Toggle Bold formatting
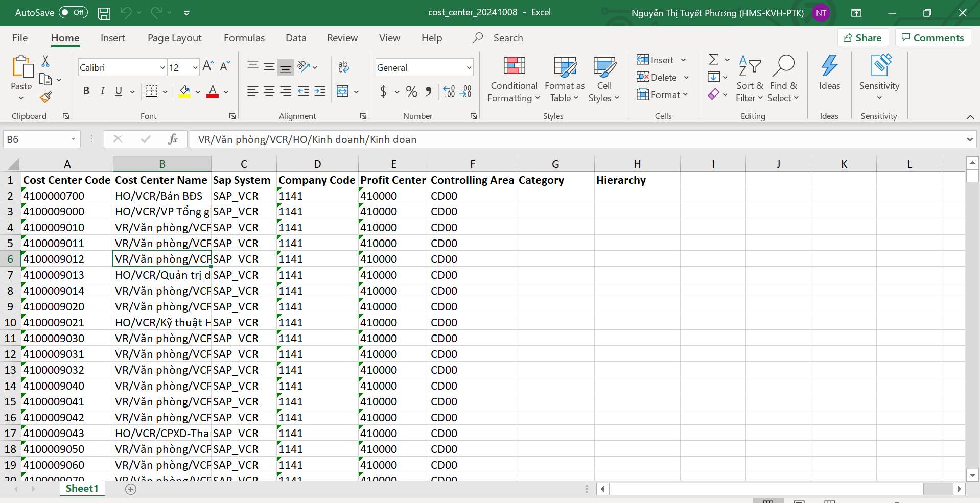This screenshot has width=980, height=503. click(x=86, y=91)
